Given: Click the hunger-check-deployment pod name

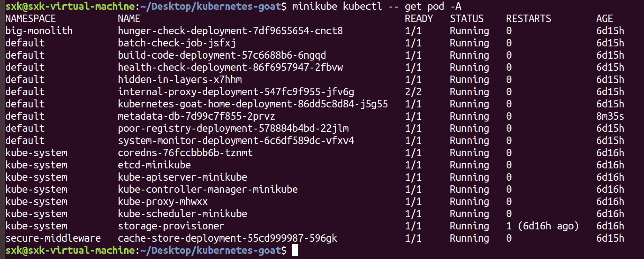Looking at the screenshot, I should click(230, 31).
